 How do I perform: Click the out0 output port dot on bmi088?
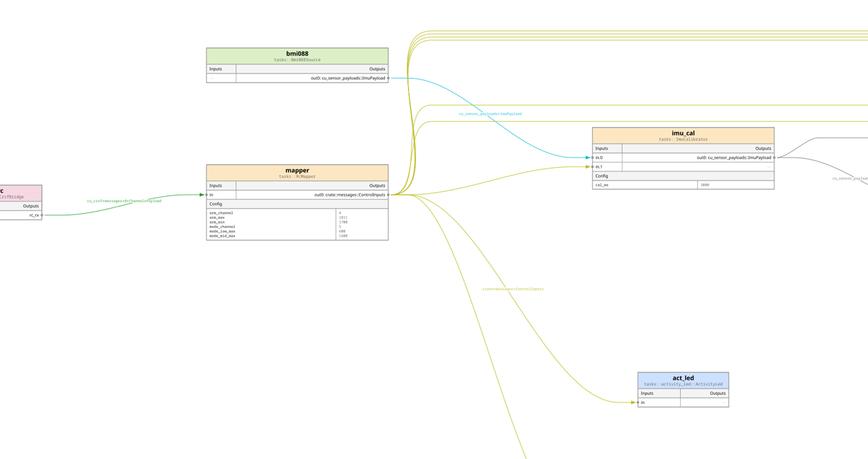tap(389, 77)
